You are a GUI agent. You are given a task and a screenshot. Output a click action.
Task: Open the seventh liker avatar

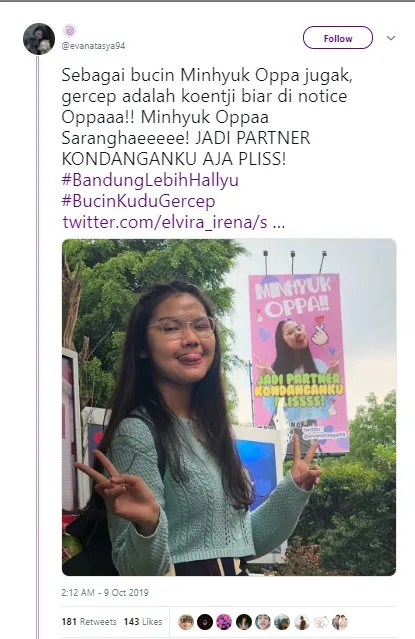click(x=302, y=622)
